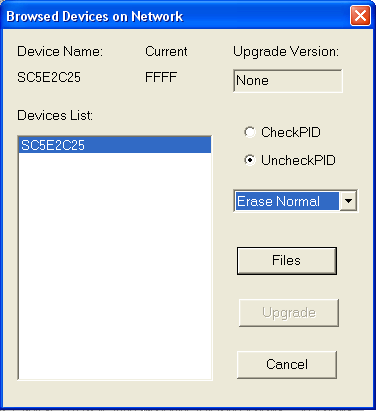The width and height of the screenshot is (377, 411).
Task: Click the Devices List label
Action: click(55, 116)
